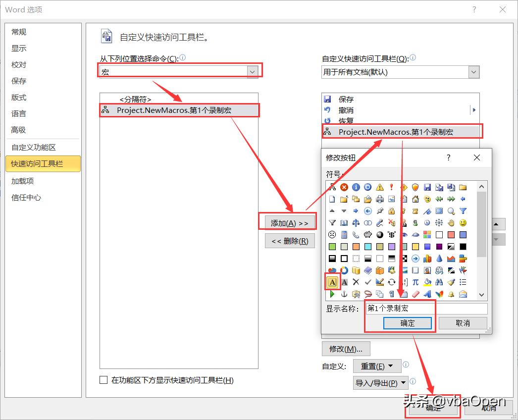
Task: Select the blue info symbol icon
Action: pos(356,187)
